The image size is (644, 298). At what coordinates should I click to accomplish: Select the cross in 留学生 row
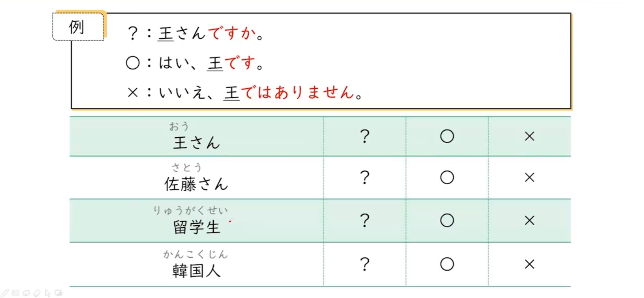pyautogui.click(x=529, y=220)
